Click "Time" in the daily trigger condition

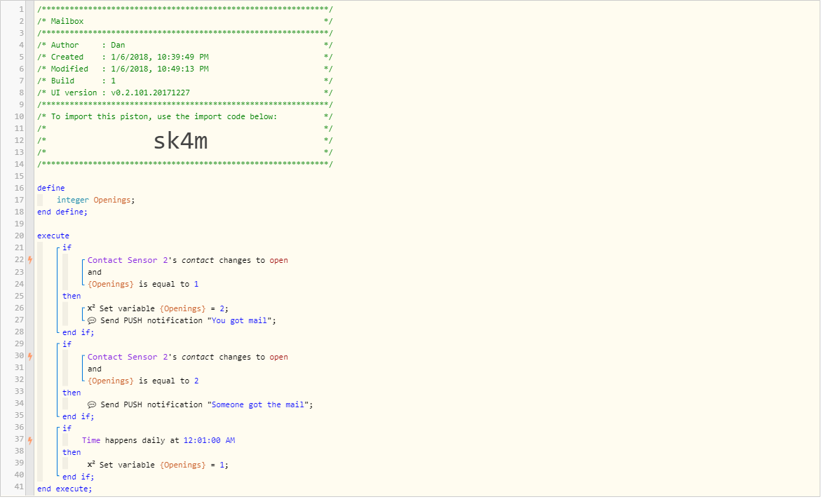(x=91, y=440)
